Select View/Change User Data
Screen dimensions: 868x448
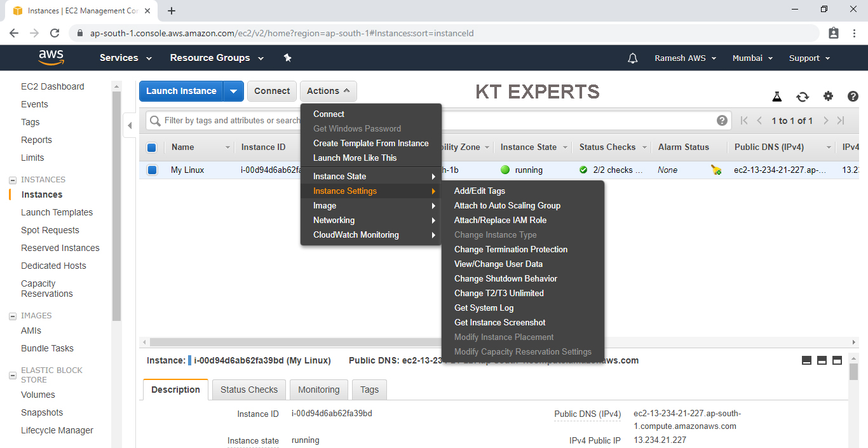coord(498,264)
